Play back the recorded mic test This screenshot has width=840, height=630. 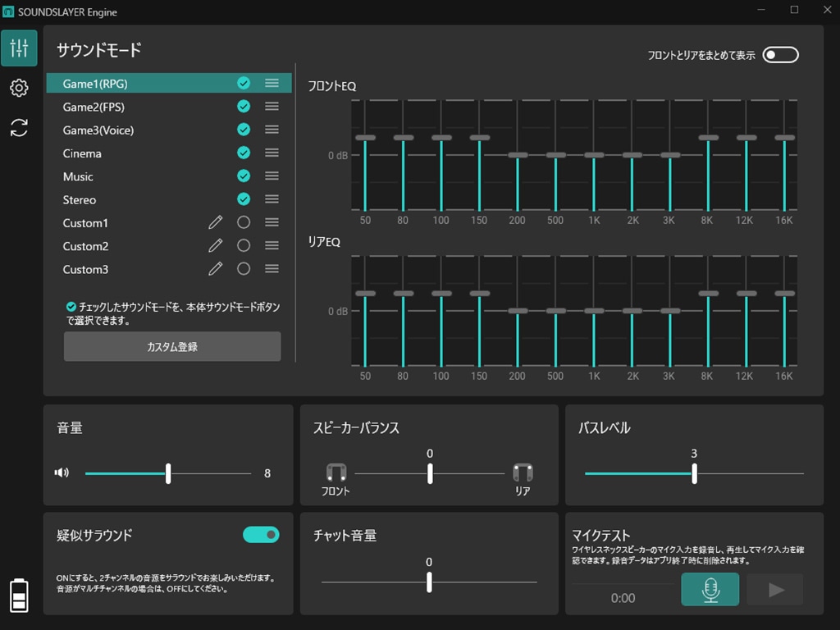pyautogui.click(x=774, y=589)
